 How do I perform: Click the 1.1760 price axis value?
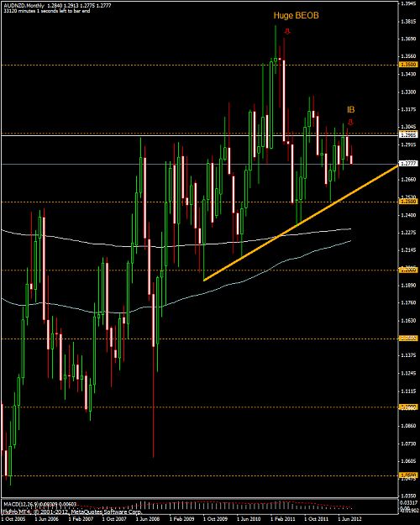click(x=408, y=302)
